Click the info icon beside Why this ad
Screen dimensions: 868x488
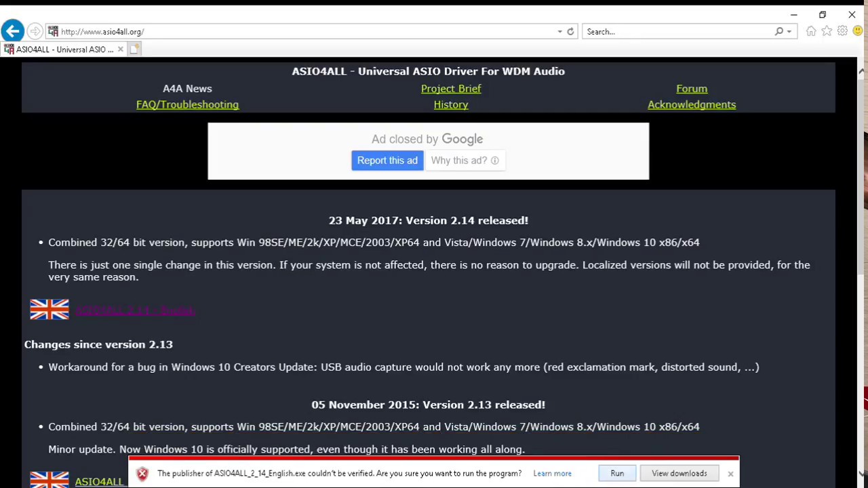coord(494,161)
